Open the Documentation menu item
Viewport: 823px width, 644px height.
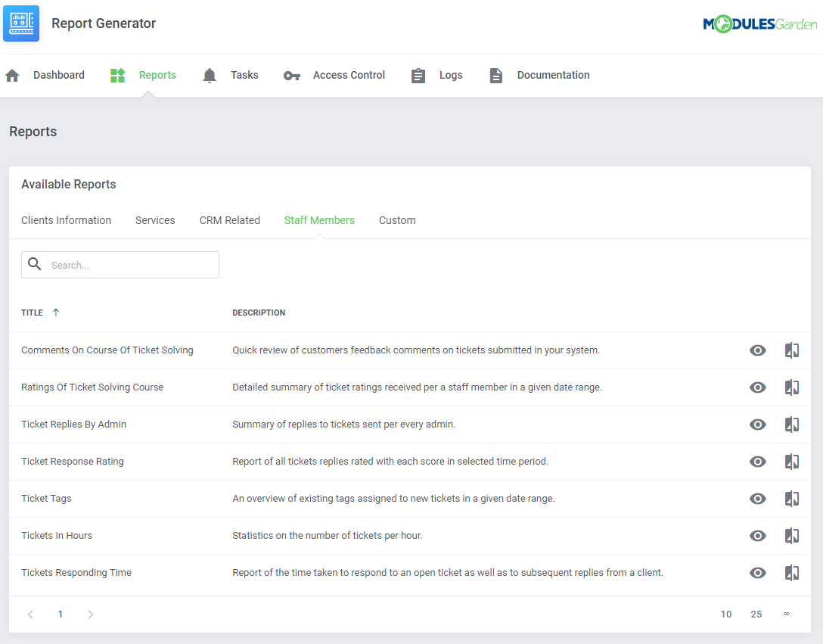(553, 75)
